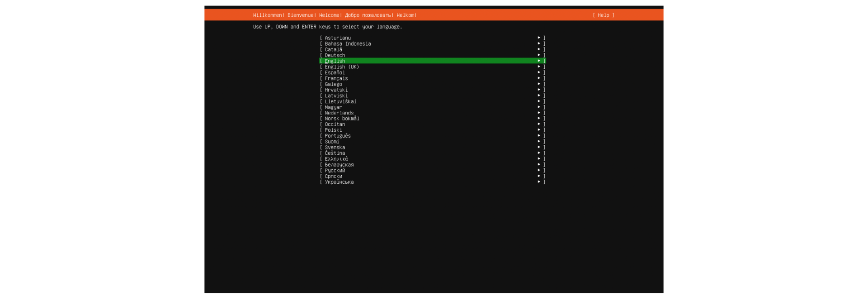Image resolution: width=868 pixels, height=301 pixels.
Task: Click the arrow at the Galego row
Action: [539, 84]
